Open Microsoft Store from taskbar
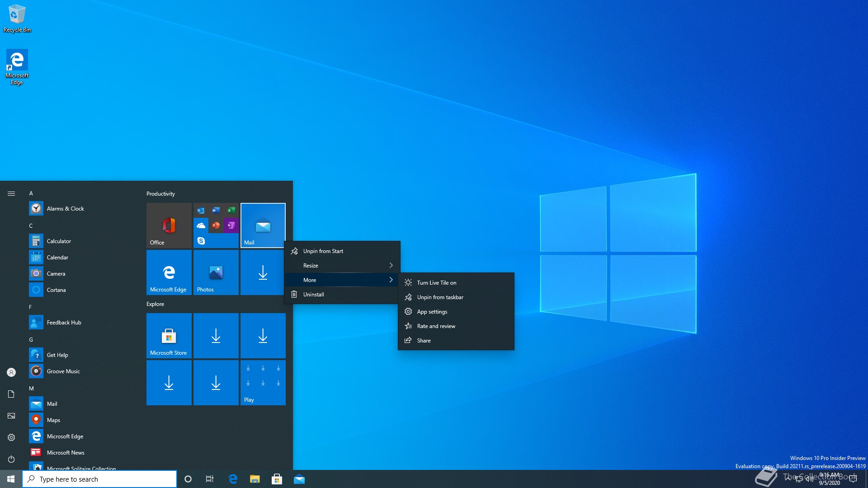 (277, 479)
